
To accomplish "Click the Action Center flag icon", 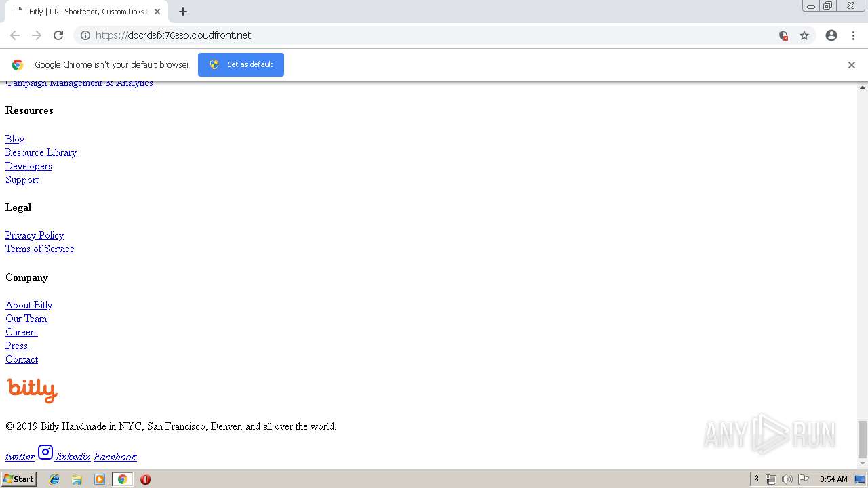I will pyautogui.click(x=804, y=479).
